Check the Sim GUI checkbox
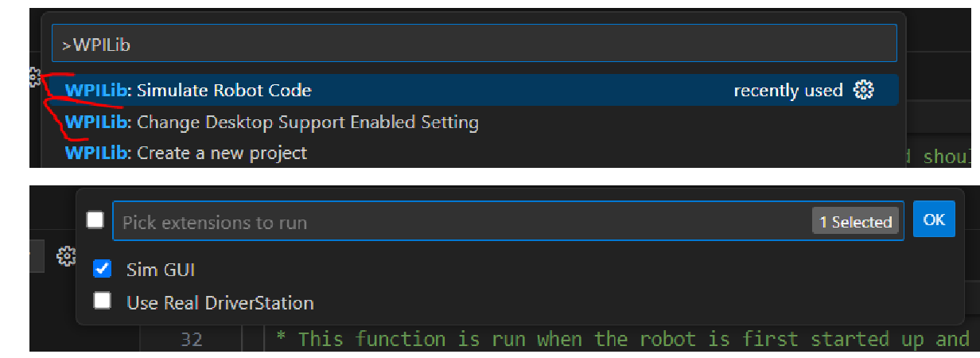Viewport: 980px width, 358px height. pyautogui.click(x=102, y=269)
